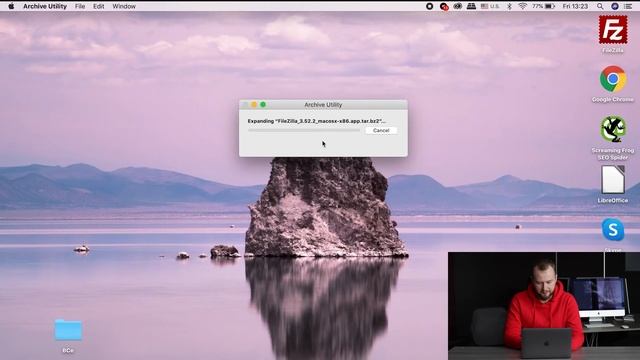Click the red badge icon in the menu bar

(x=444, y=6)
